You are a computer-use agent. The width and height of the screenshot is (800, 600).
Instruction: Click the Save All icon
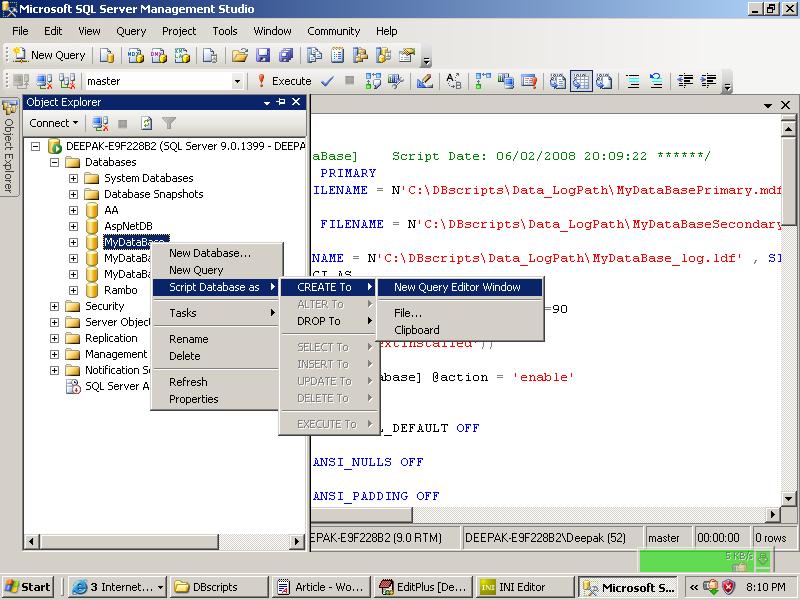(286, 55)
